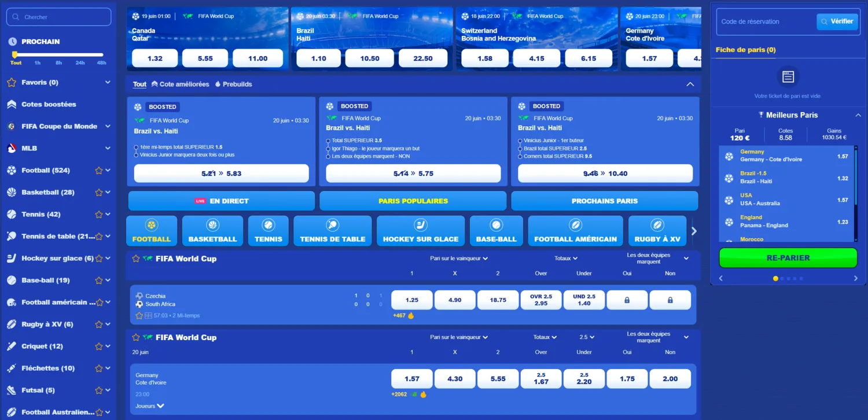Click the Cotes boostées sidebar icon
Image resolution: width=868 pixels, height=420 pixels.
(12, 105)
